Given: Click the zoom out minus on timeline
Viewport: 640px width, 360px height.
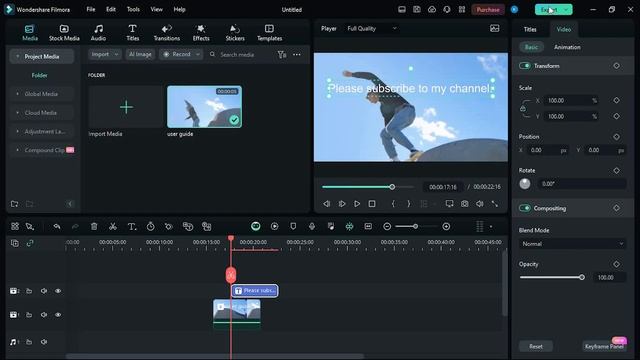Looking at the screenshot, I should [x=387, y=226].
